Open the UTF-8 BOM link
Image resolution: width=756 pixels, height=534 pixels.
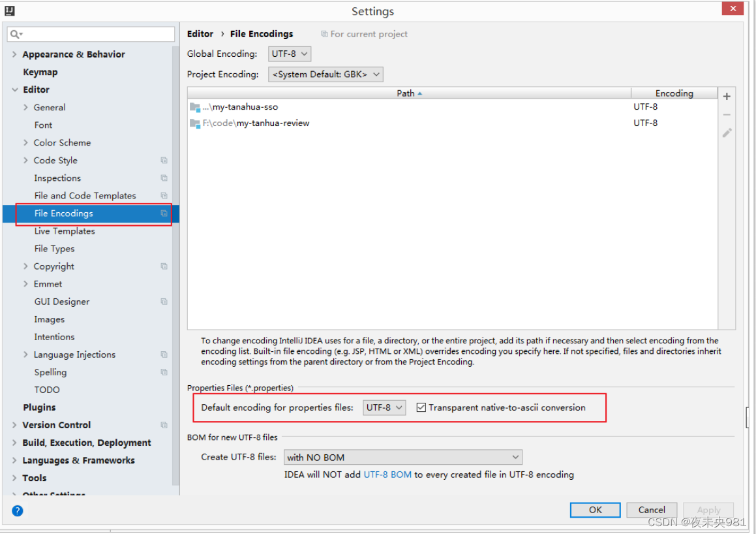tap(387, 475)
